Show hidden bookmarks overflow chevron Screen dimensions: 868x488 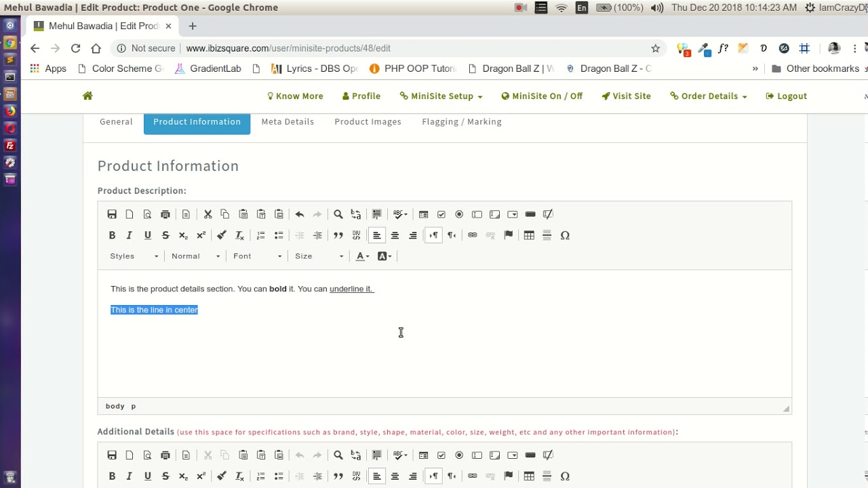pos(755,68)
